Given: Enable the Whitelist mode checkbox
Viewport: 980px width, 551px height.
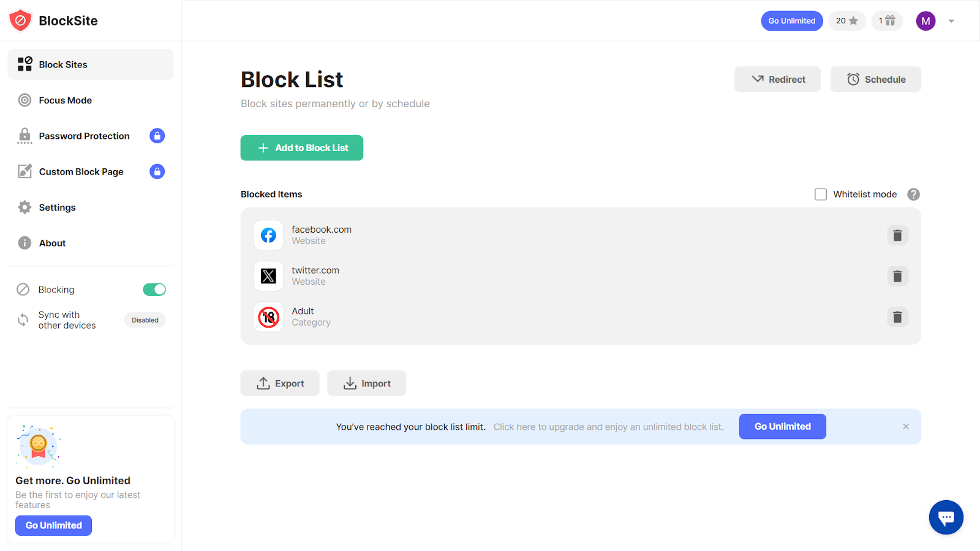Looking at the screenshot, I should click(x=821, y=194).
